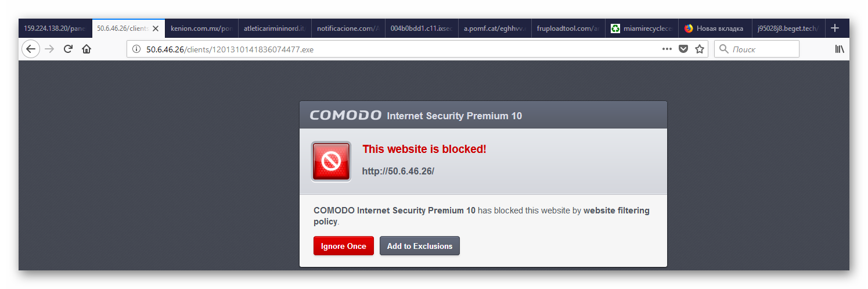Reload the current page
The image size is (868, 289).
tap(68, 49)
